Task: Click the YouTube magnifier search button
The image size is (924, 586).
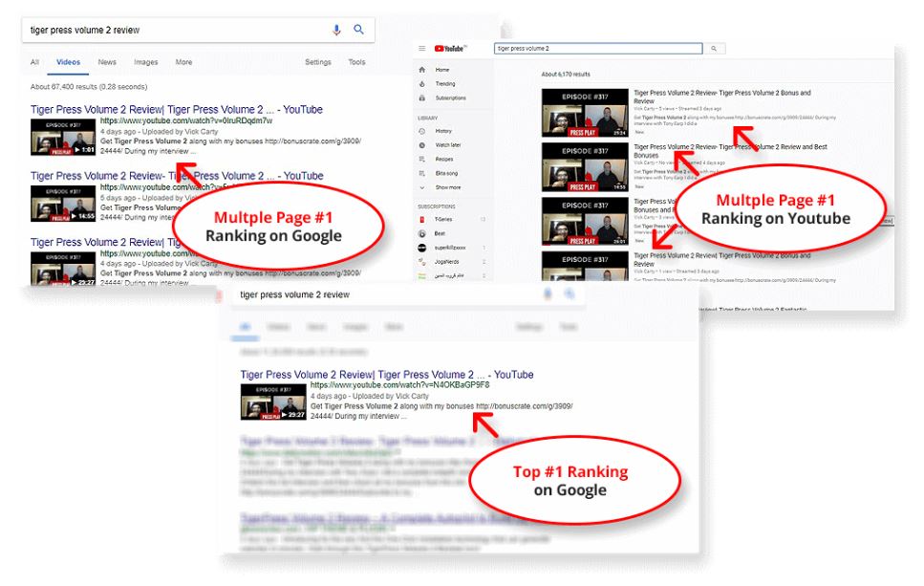Action: tap(714, 49)
